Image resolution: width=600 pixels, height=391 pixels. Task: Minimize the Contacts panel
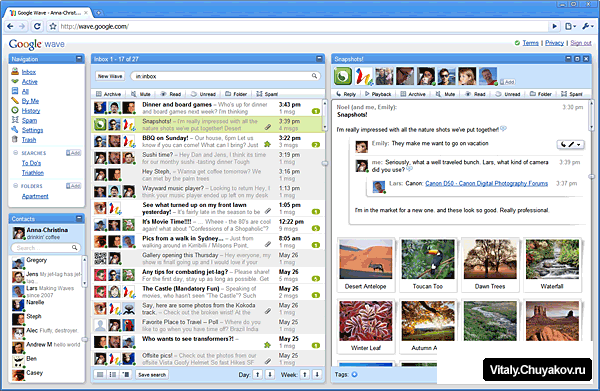[79, 218]
